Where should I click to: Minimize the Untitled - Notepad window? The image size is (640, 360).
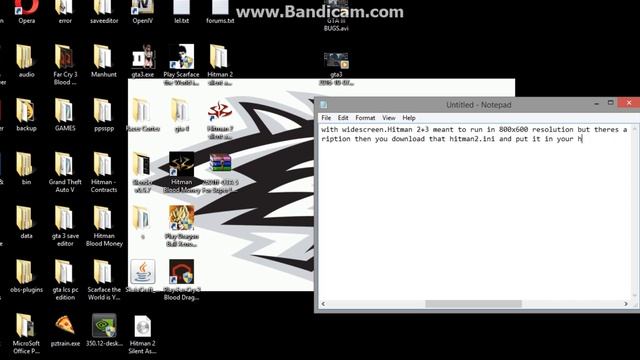pos(596,104)
